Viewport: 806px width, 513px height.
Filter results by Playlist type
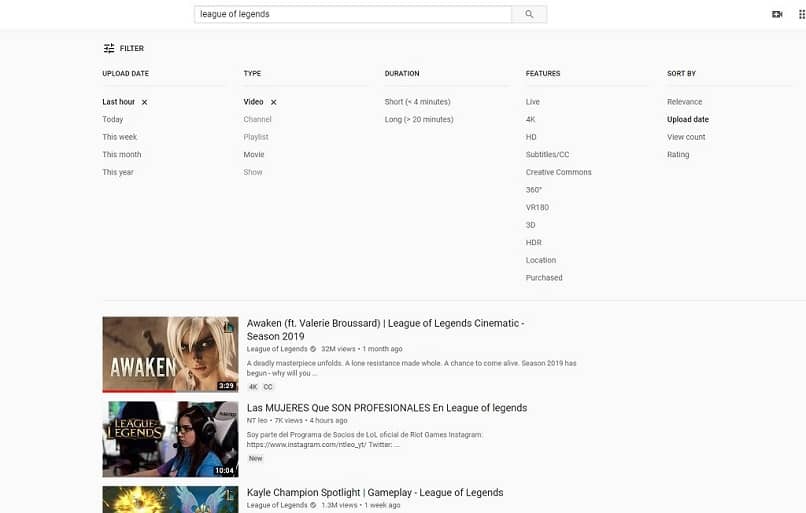tap(256, 137)
